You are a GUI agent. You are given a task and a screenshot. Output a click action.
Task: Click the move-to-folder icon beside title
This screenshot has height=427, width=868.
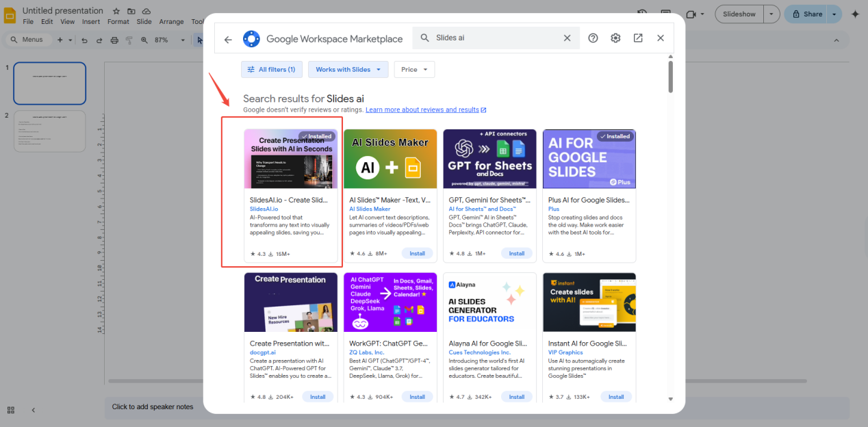click(130, 10)
